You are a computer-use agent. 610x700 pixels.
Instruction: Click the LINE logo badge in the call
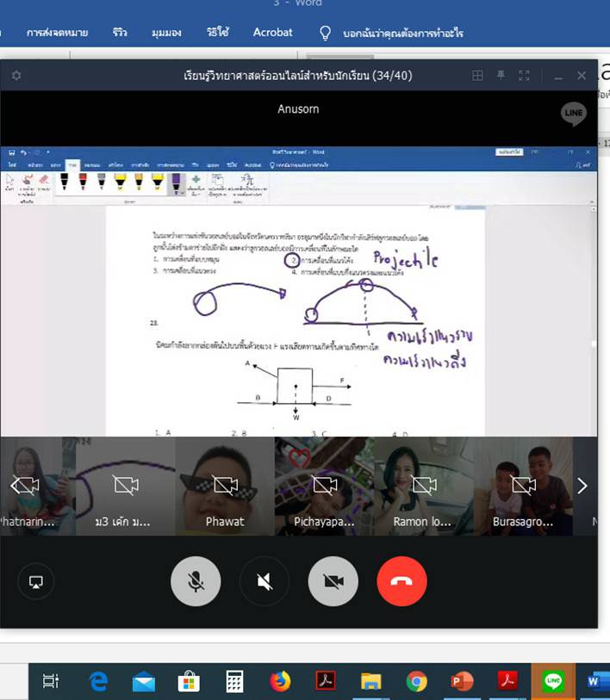pyautogui.click(x=573, y=115)
